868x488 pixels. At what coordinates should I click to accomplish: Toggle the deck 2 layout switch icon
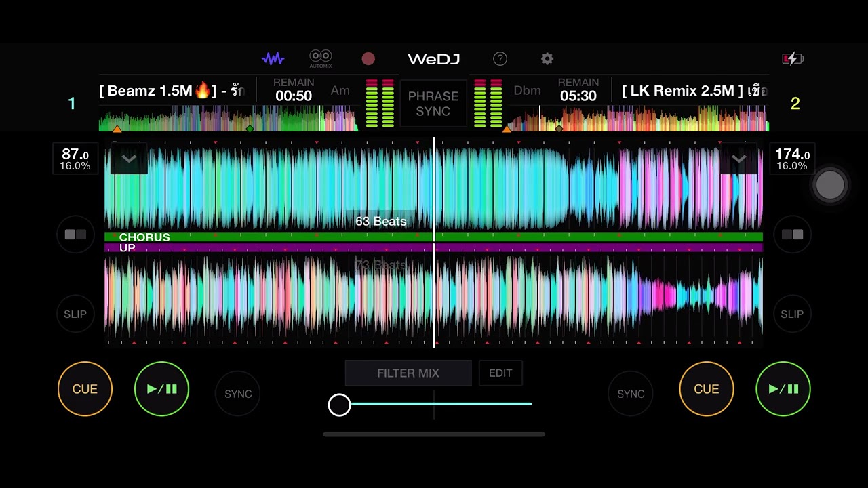pyautogui.click(x=792, y=235)
